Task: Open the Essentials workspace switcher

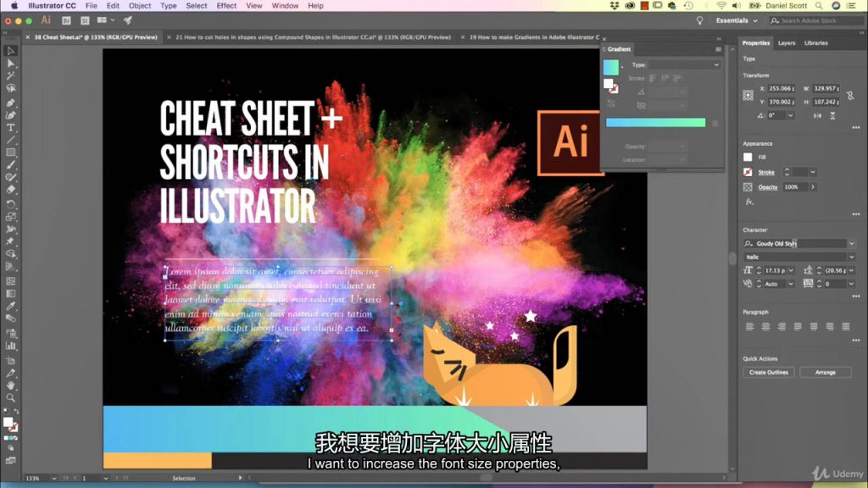Action: (x=737, y=20)
